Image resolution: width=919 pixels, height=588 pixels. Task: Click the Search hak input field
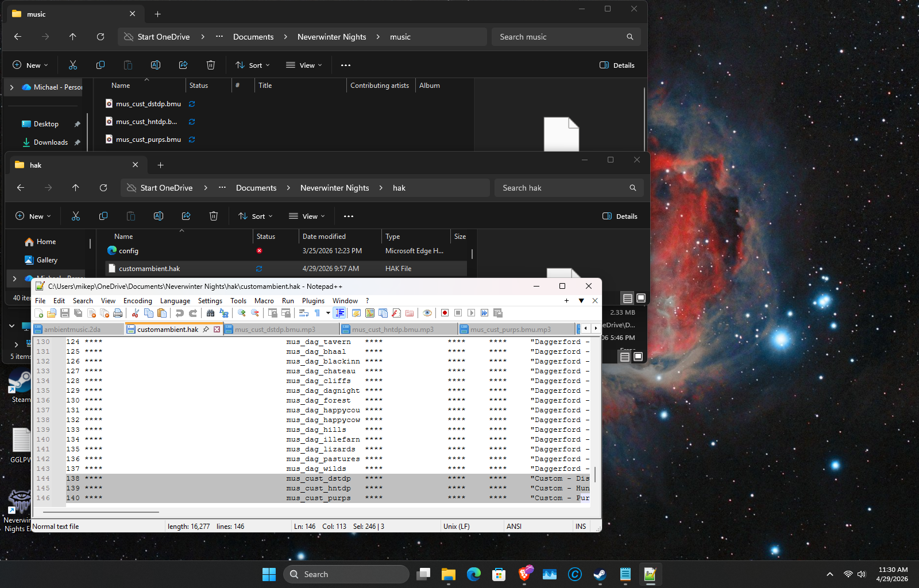(569, 188)
